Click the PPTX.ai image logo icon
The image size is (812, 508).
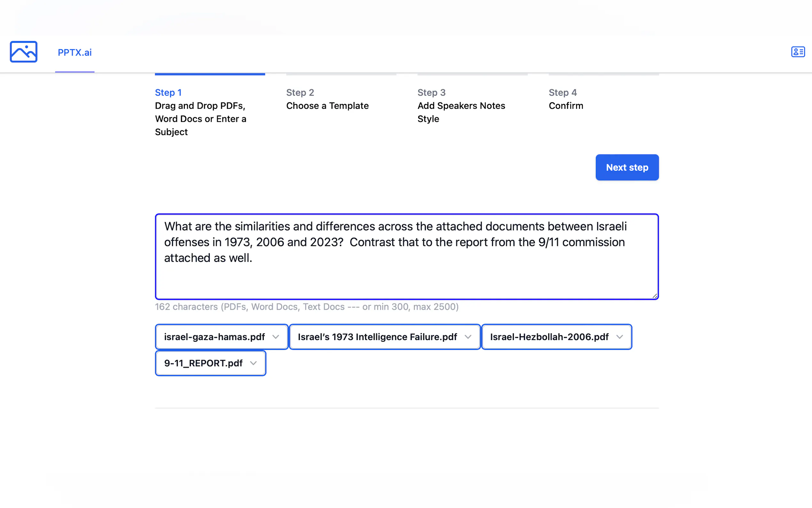24,52
